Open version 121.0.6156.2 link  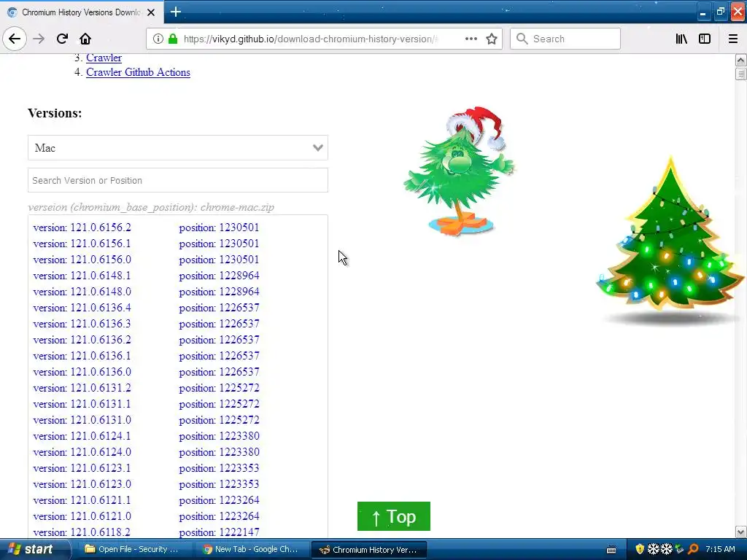(82, 227)
